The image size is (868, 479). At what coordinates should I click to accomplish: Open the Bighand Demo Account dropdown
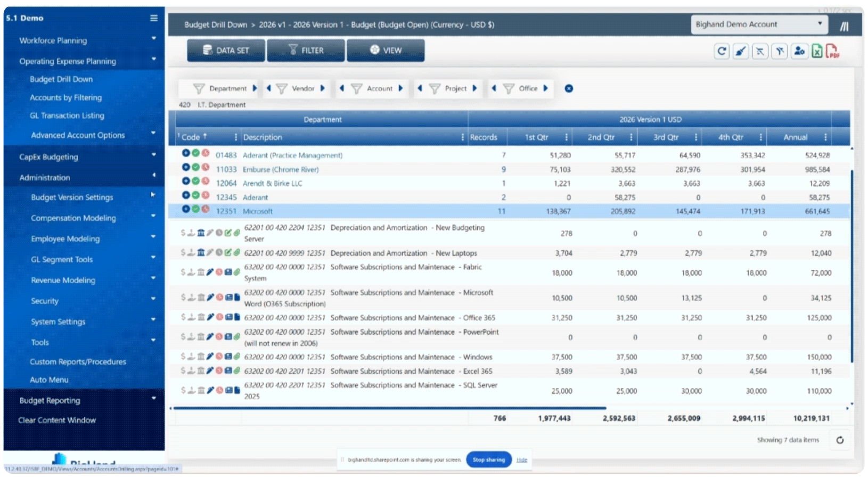760,24
